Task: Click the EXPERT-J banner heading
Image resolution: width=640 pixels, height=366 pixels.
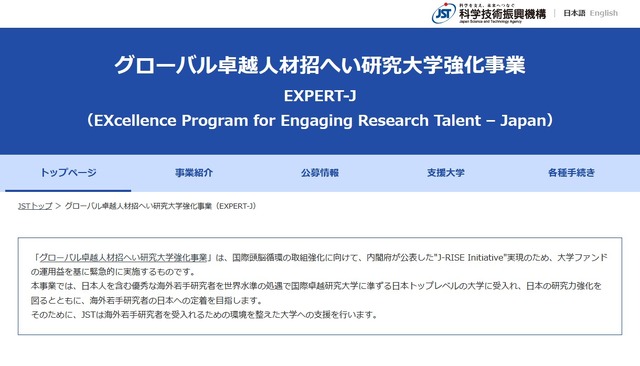Action: pos(320,96)
